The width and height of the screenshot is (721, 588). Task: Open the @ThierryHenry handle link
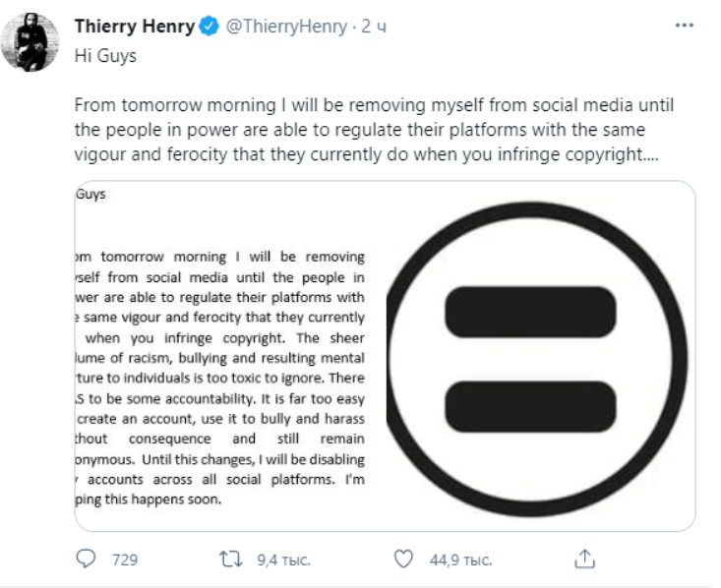[x=283, y=28]
